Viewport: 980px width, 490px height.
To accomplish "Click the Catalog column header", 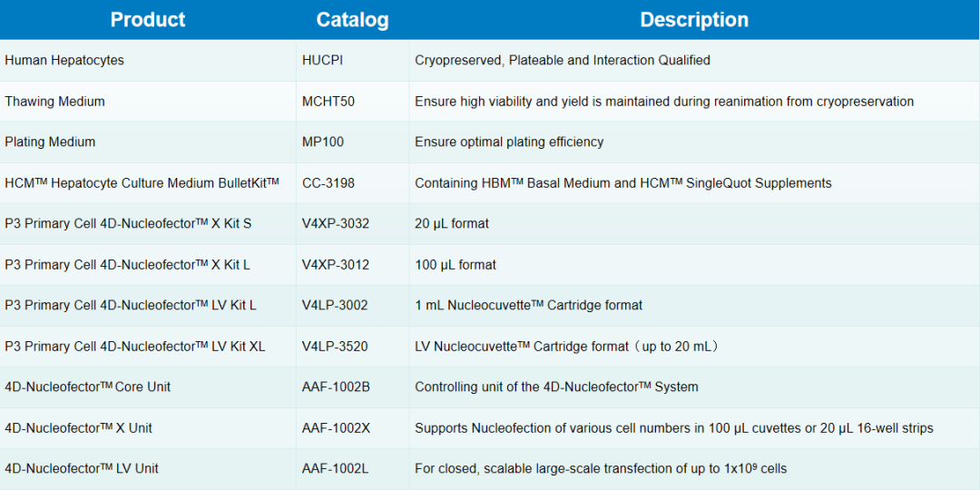I will point(352,20).
